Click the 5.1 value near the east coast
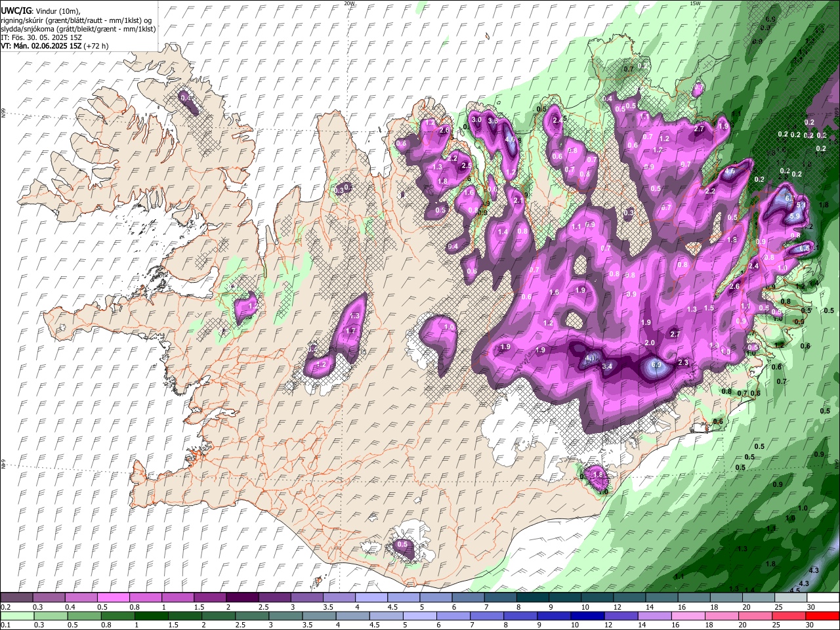840x630 pixels. click(801, 205)
